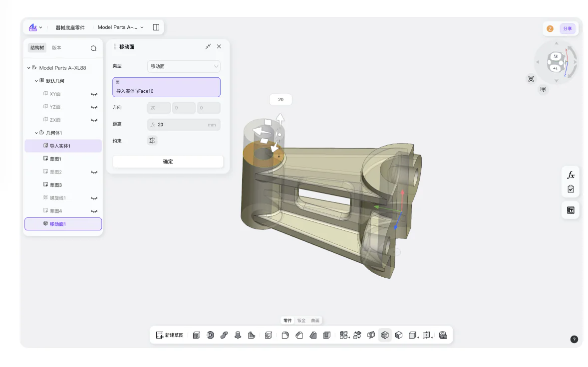
Task: Select the Revolve tool in bottom toolbar
Action: 210,335
